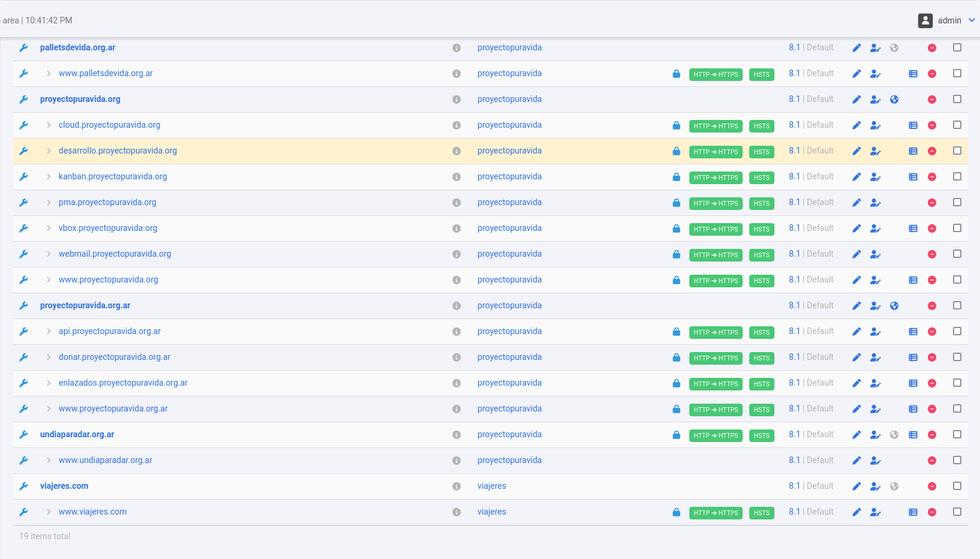The width and height of the screenshot is (980, 559).
Task: Expand the donar.proyectopuravida.org.ar row chevron
Action: click(49, 357)
